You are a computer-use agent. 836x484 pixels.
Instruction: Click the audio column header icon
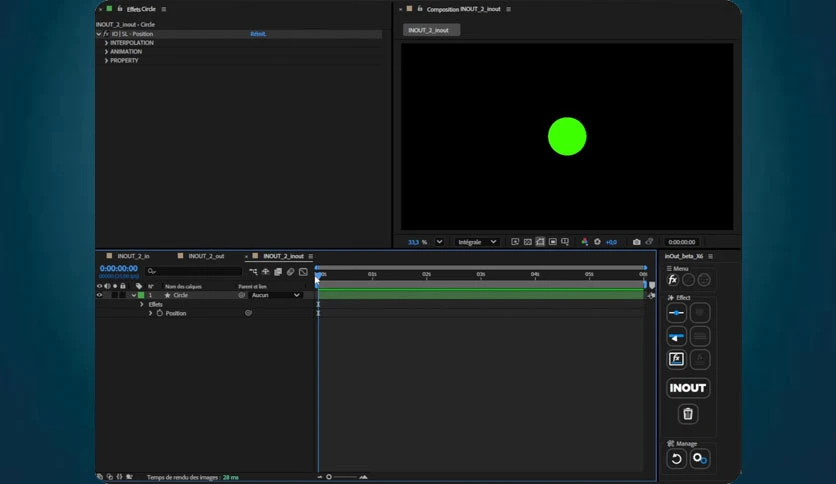click(x=107, y=286)
